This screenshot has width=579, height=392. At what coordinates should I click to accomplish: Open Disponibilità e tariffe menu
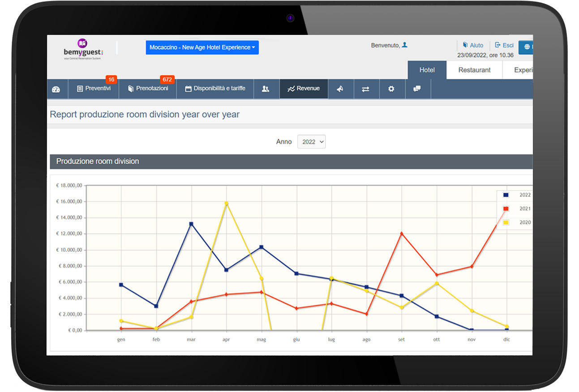pos(215,89)
